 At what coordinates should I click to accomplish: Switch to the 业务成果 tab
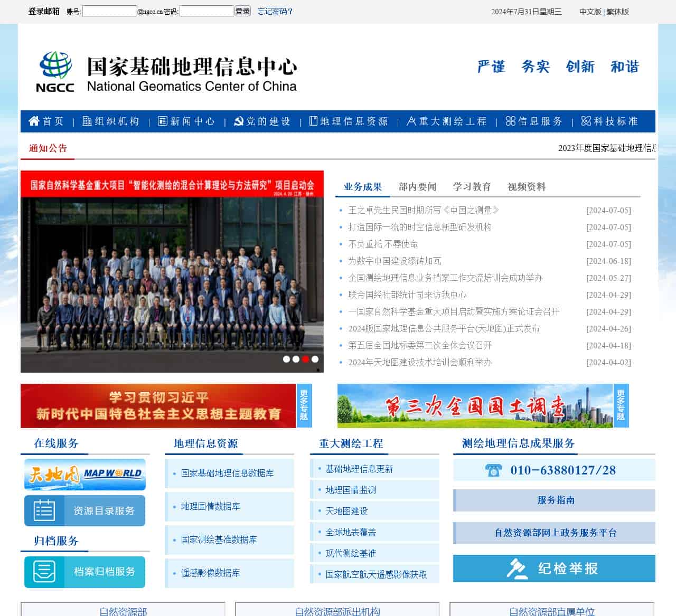pyautogui.click(x=363, y=186)
